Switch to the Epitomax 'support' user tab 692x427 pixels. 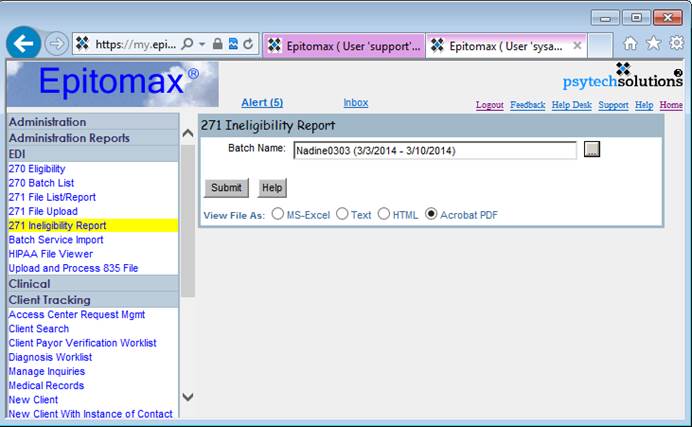(343, 45)
